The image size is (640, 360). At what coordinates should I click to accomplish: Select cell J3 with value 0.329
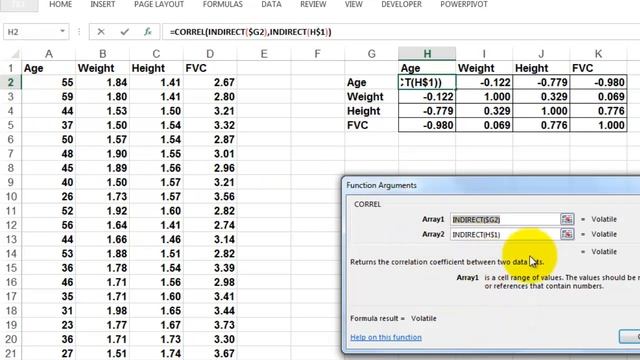point(541,97)
